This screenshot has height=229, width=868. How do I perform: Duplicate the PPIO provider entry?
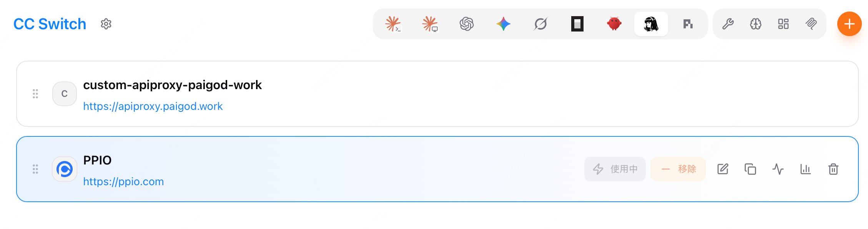pos(750,169)
